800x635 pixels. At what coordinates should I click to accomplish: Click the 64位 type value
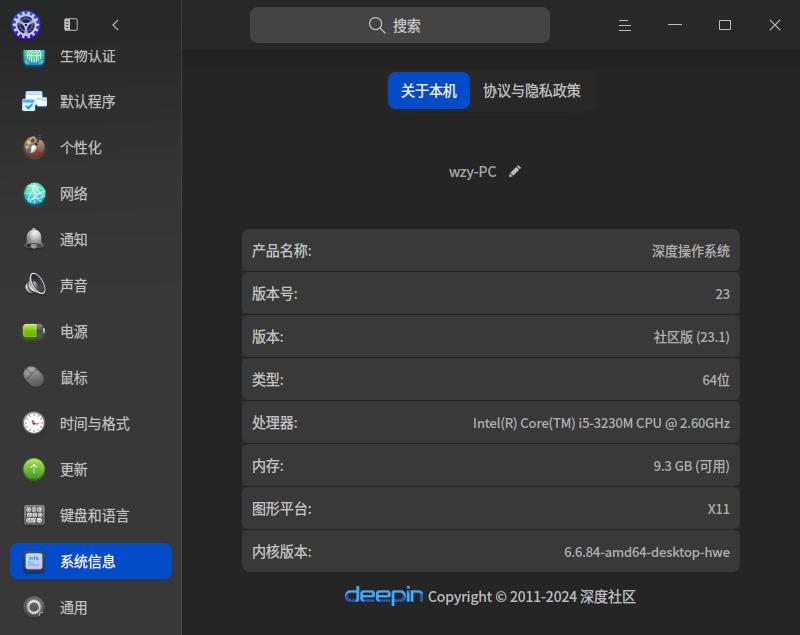point(716,380)
